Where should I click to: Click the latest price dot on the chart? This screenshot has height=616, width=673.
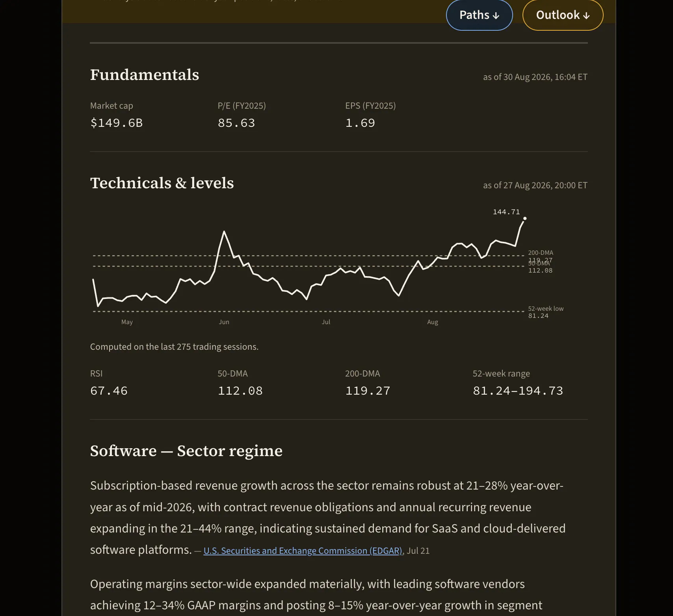click(x=525, y=218)
